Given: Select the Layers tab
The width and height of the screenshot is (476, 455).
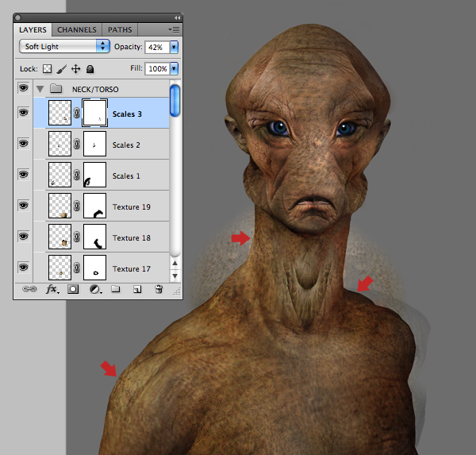Looking at the screenshot, I should point(33,30).
